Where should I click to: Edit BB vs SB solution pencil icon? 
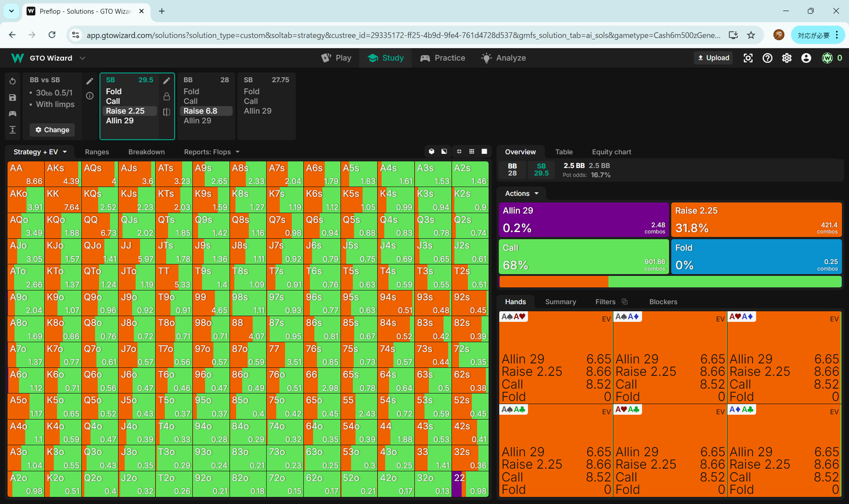(90, 80)
